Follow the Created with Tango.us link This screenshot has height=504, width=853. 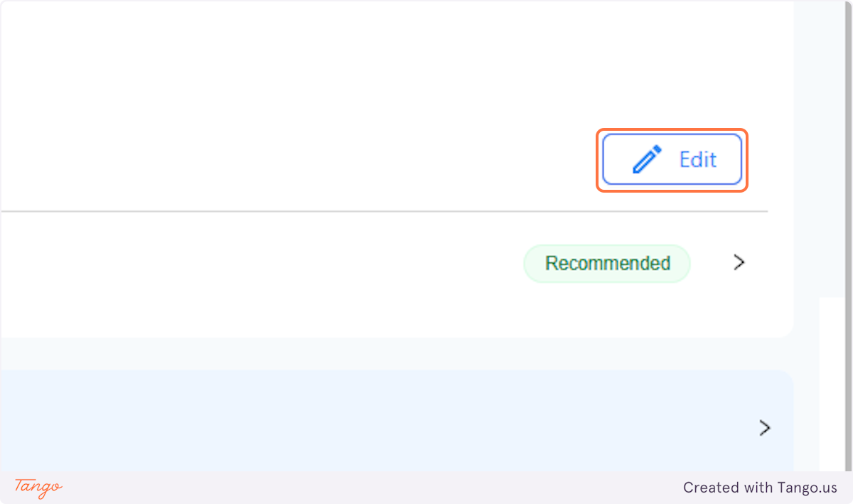click(760, 488)
